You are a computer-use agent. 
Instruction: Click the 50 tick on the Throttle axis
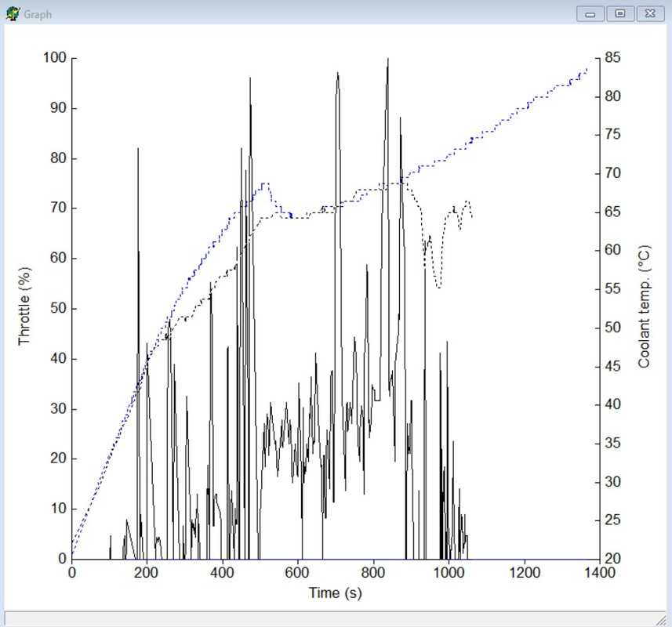coord(58,308)
